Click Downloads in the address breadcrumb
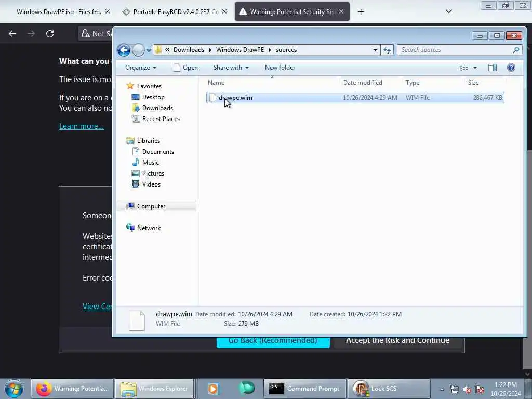Viewport: 532px width, 399px height. [x=189, y=50]
